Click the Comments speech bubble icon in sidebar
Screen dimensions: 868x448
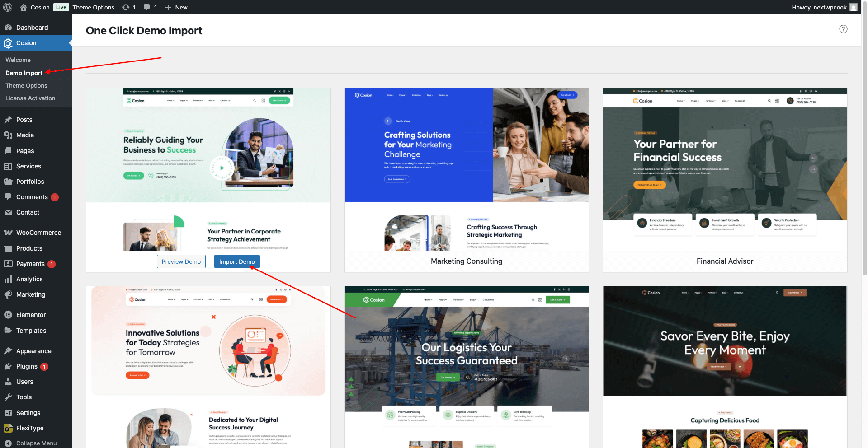pyautogui.click(x=8, y=197)
